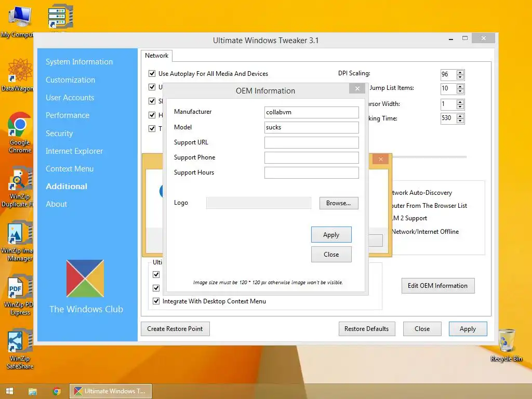Open the About section
The width and height of the screenshot is (532, 399).
click(x=56, y=204)
